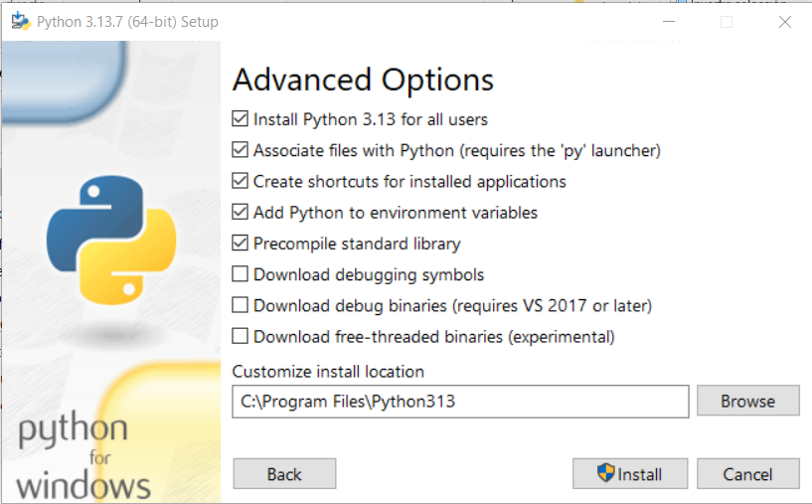Click the shield icon on Install button

[605, 473]
